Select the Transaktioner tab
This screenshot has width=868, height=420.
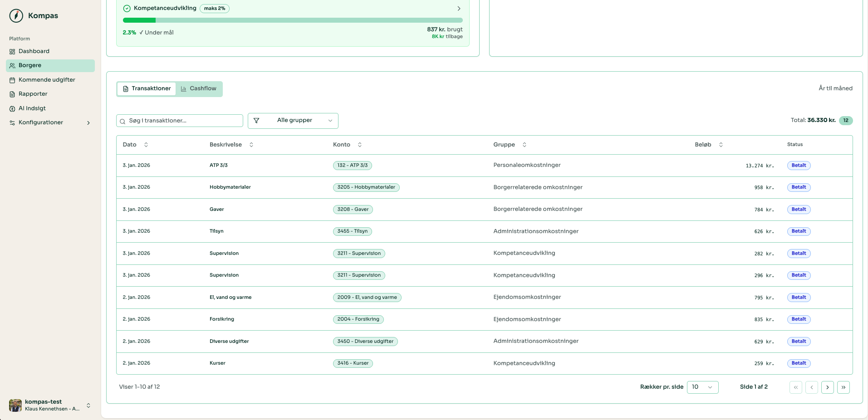click(x=147, y=88)
